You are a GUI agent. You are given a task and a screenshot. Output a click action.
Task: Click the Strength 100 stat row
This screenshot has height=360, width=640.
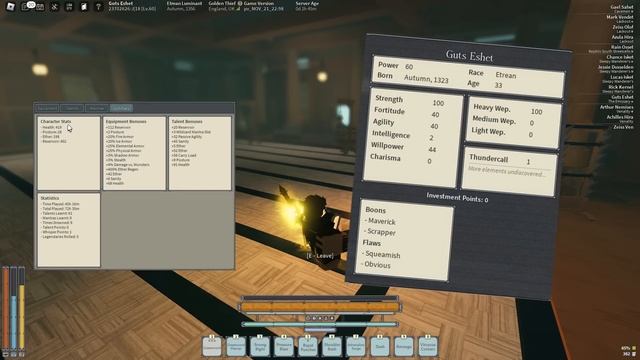click(409, 100)
